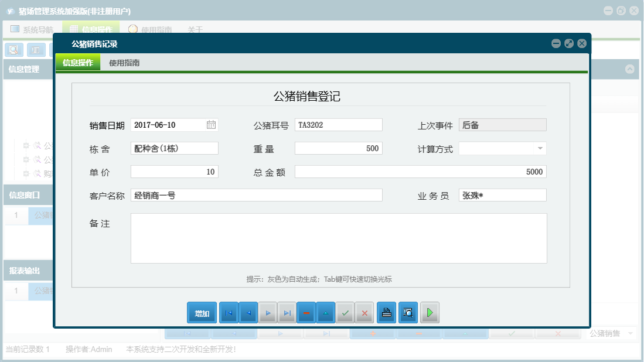Open the 系统导航 menu

click(33, 28)
